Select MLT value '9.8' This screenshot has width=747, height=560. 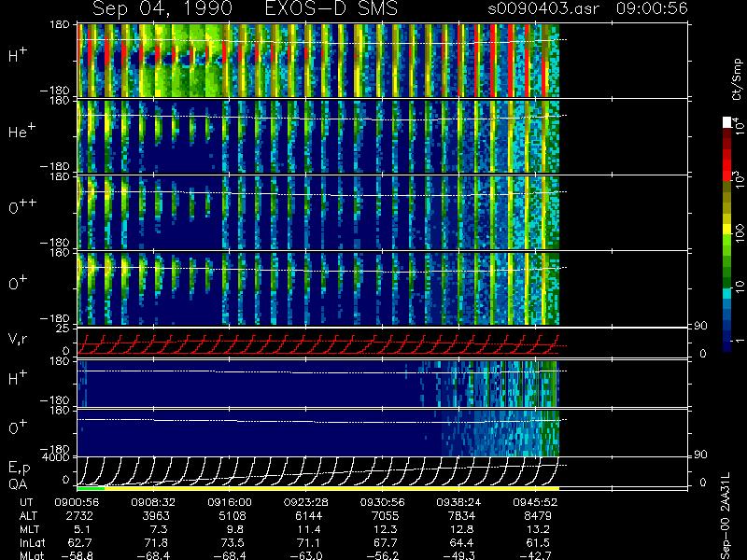click(x=234, y=529)
